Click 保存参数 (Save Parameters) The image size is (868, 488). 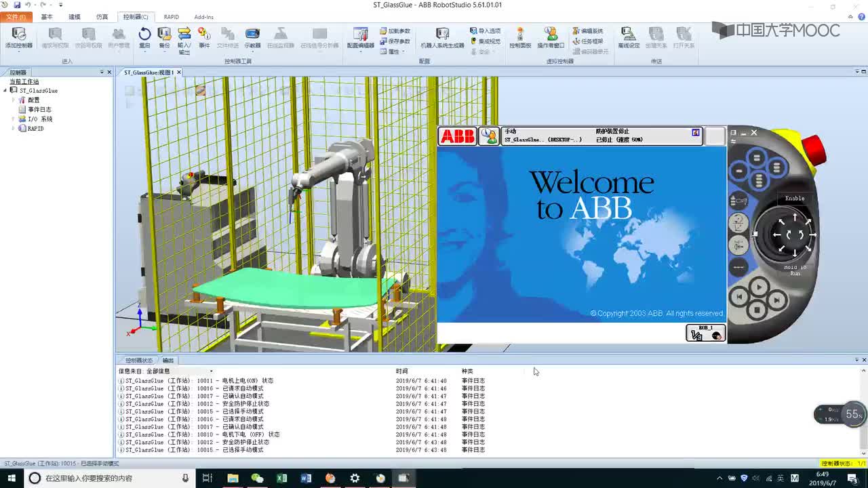pyautogui.click(x=395, y=41)
